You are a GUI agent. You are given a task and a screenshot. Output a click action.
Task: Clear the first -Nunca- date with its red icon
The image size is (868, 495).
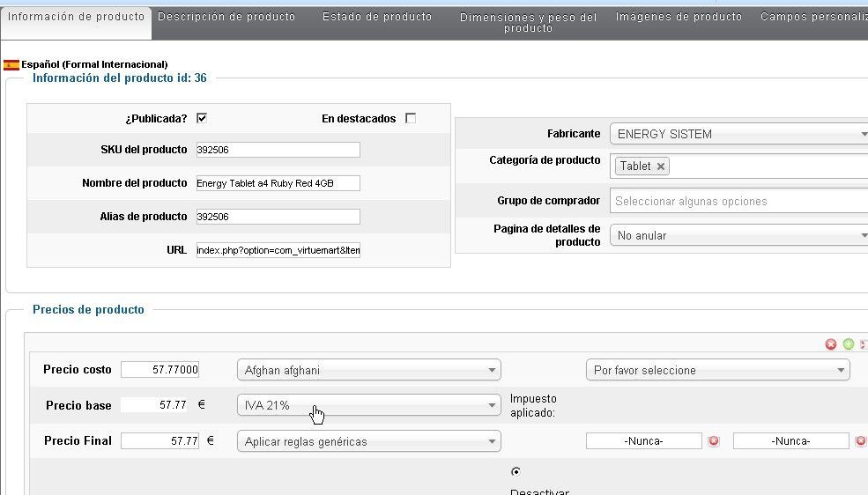pyautogui.click(x=714, y=440)
